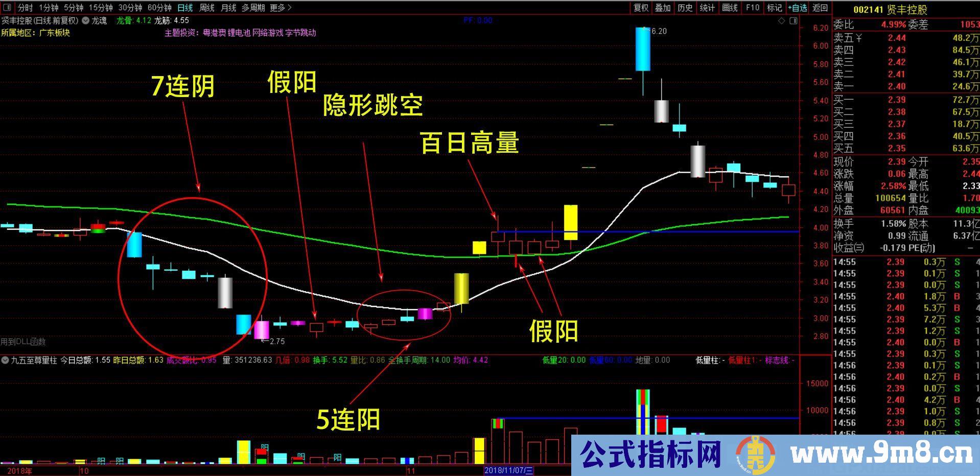Click the 龙筋: 4.55 indicator value

click(x=172, y=20)
